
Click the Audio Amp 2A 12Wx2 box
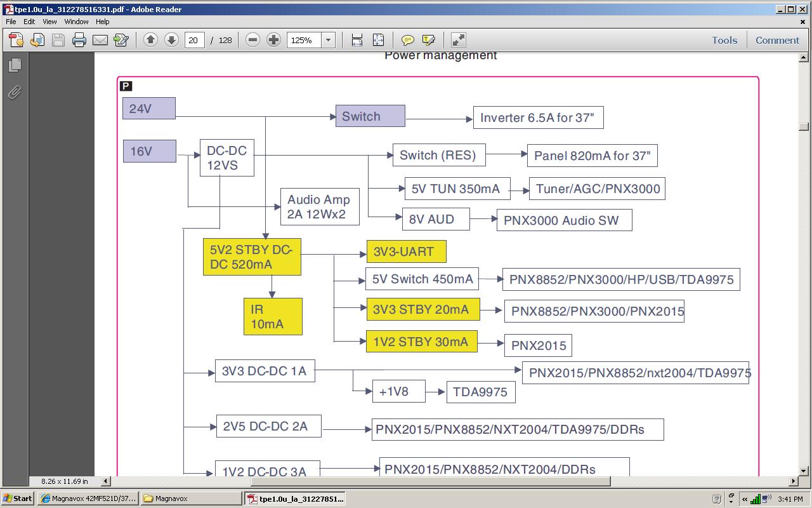coord(320,206)
